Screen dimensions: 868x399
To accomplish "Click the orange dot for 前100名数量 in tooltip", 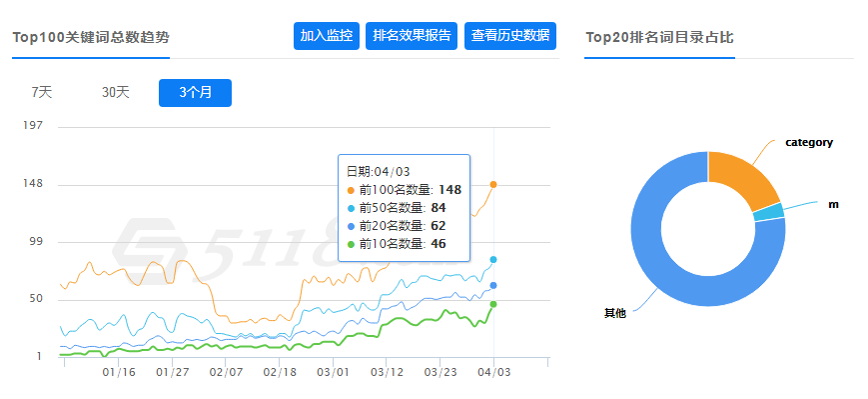I will coord(351,191).
